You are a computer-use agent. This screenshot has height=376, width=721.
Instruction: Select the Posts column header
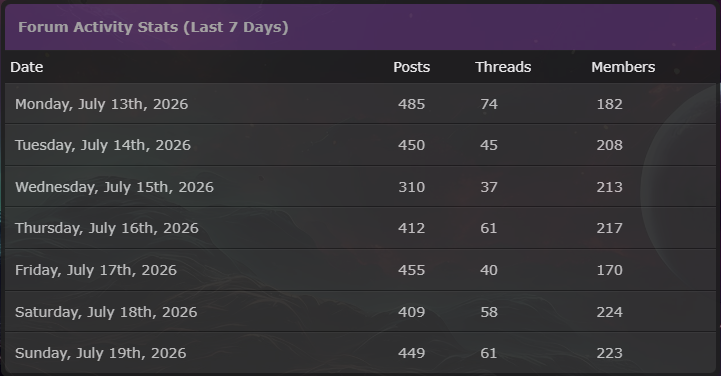tap(412, 67)
